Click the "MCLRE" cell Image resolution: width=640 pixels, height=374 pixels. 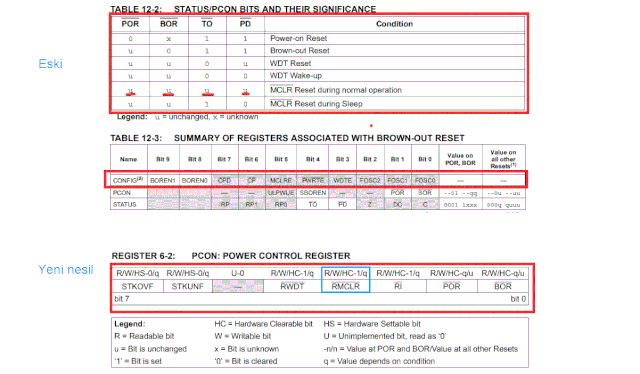(281, 180)
